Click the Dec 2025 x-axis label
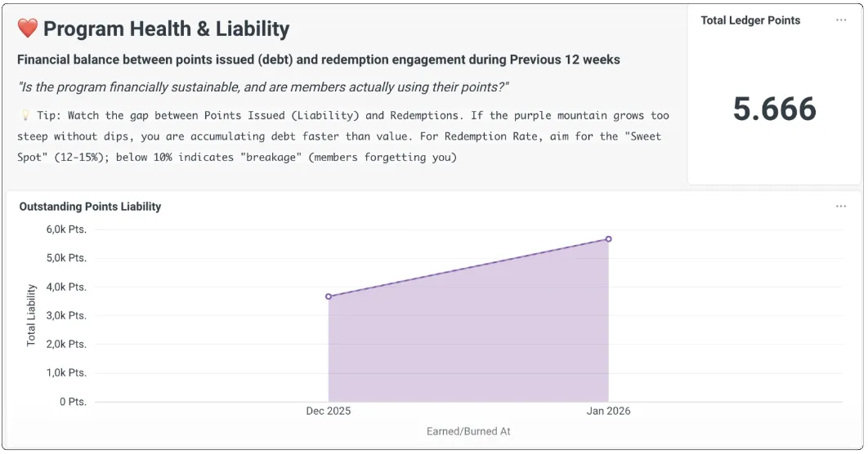 click(x=329, y=412)
